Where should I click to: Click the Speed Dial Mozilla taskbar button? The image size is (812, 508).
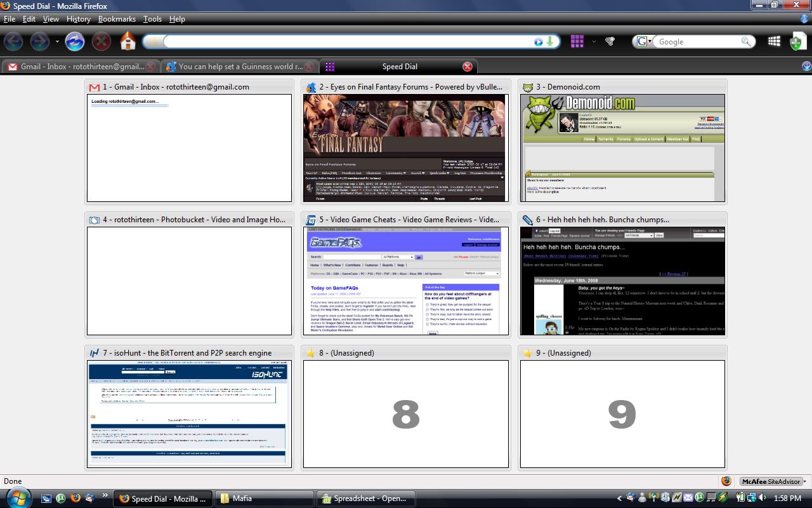point(163,498)
